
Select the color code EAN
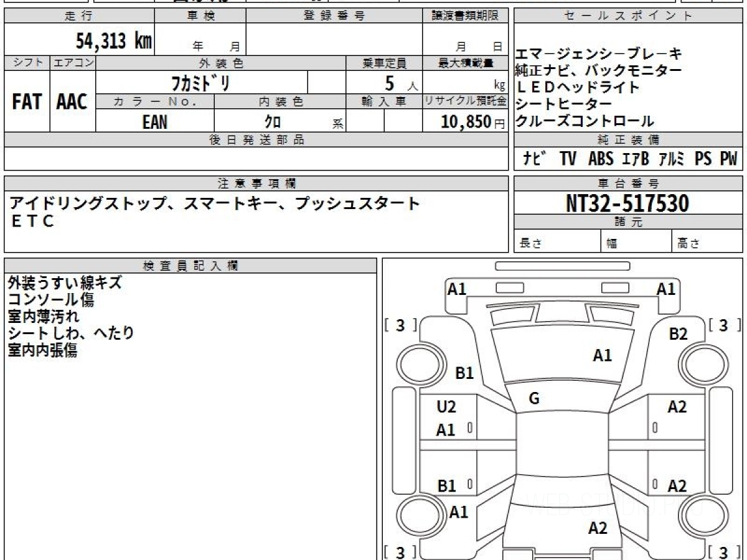tap(154, 121)
